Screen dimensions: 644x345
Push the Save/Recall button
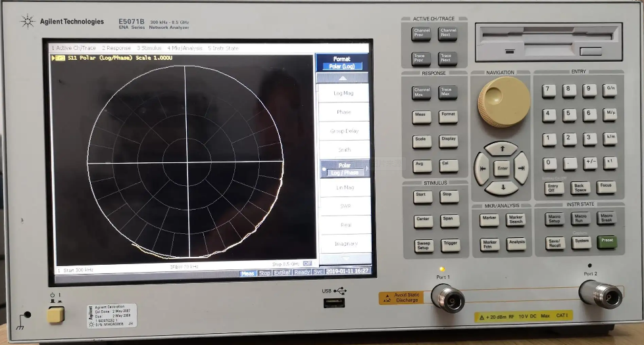[555, 243]
